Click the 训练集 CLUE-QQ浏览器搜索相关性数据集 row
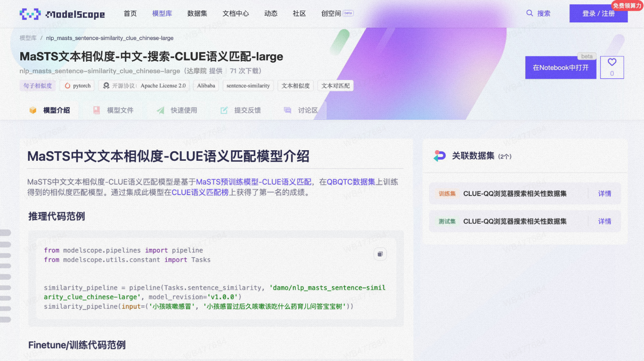Screen dimensions: 644x361 (525, 193)
